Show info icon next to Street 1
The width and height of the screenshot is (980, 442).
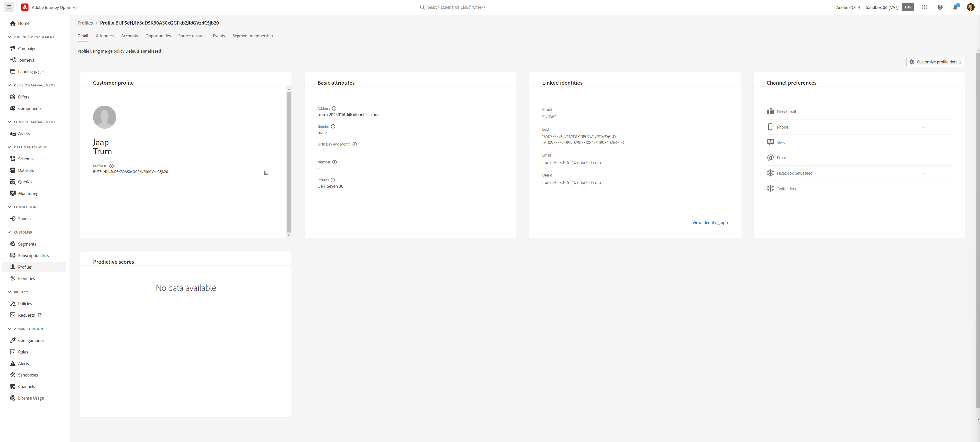pos(333,180)
